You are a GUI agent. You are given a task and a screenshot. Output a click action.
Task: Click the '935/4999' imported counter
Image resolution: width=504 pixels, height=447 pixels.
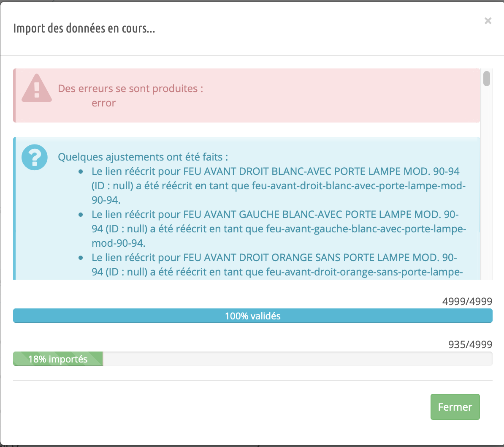(x=470, y=344)
